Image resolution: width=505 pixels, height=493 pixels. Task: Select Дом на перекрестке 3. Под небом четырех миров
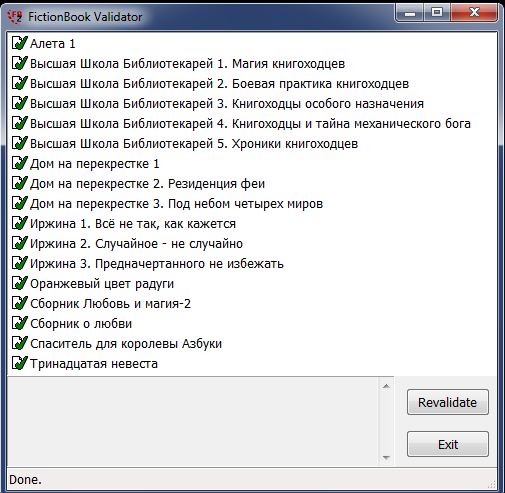[x=176, y=204]
